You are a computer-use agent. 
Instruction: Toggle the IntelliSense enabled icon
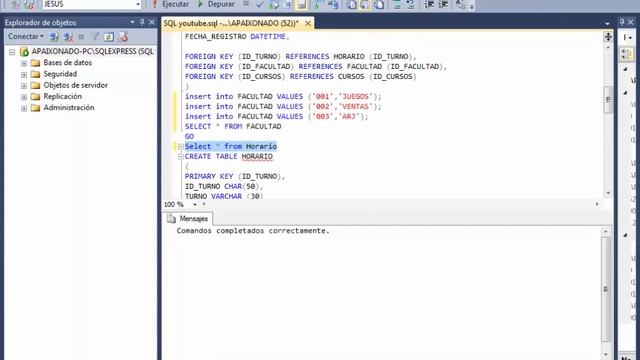tap(302, 4)
